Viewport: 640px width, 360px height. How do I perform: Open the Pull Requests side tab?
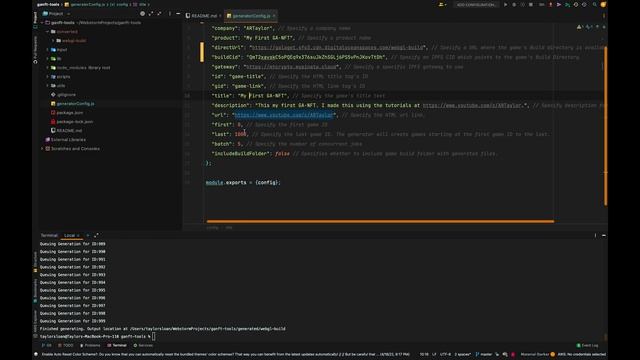[x=35, y=49]
